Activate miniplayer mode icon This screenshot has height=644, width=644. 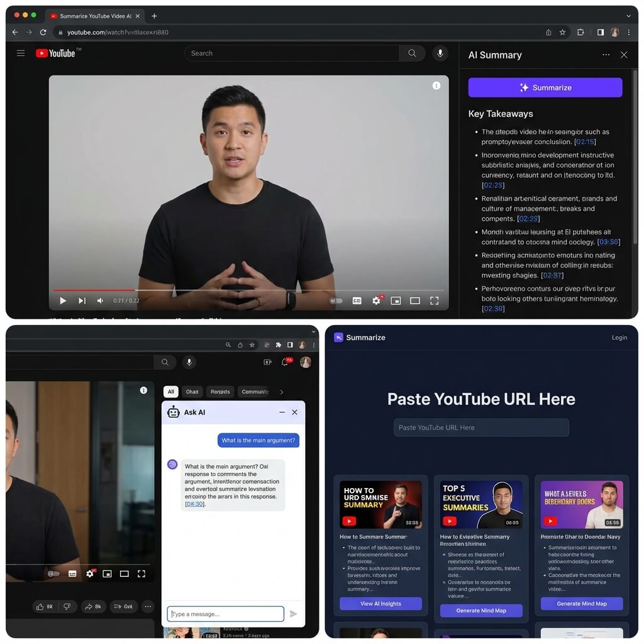(x=396, y=301)
